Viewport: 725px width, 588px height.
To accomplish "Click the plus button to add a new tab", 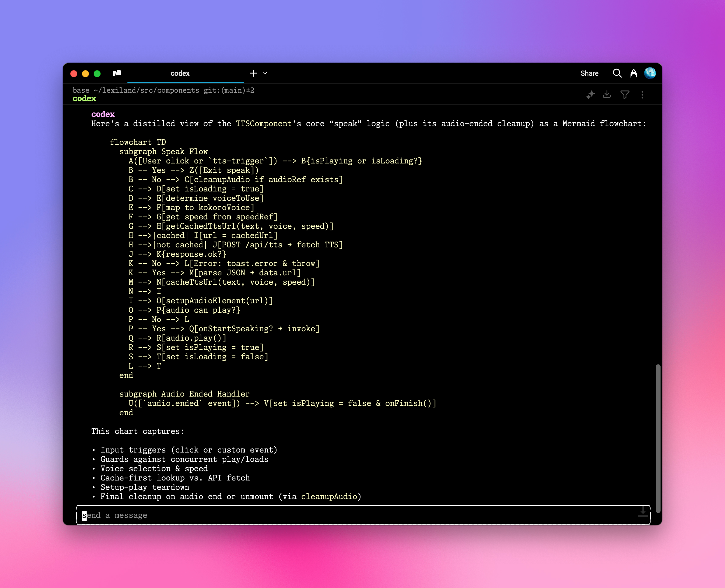I will (253, 73).
